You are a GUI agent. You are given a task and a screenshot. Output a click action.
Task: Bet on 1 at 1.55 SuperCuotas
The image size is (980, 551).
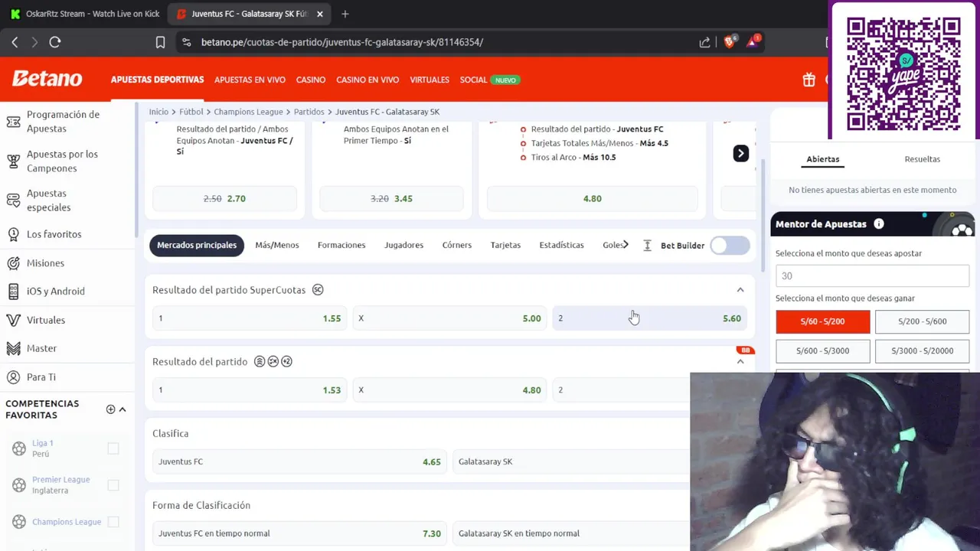point(250,318)
